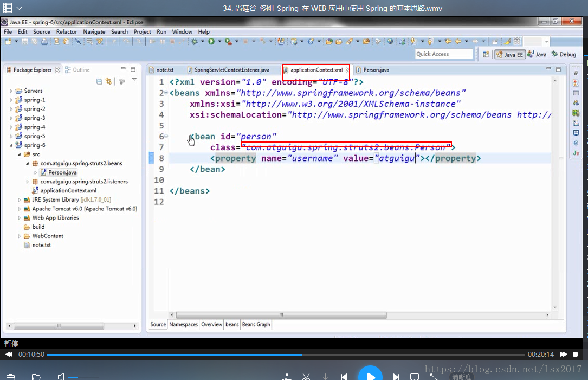Switch to the Outline view tab
Screen dimensions: 588x380
pos(77,70)
